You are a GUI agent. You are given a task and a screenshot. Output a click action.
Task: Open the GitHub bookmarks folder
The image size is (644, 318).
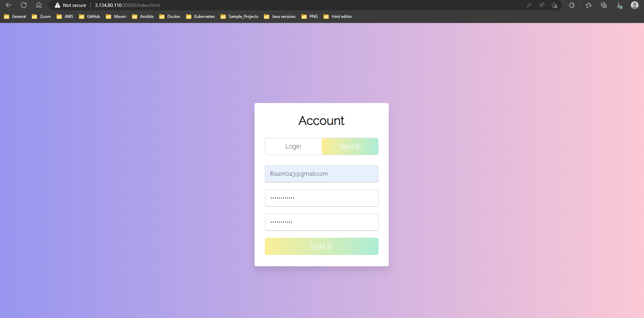(x=89, y=16)
